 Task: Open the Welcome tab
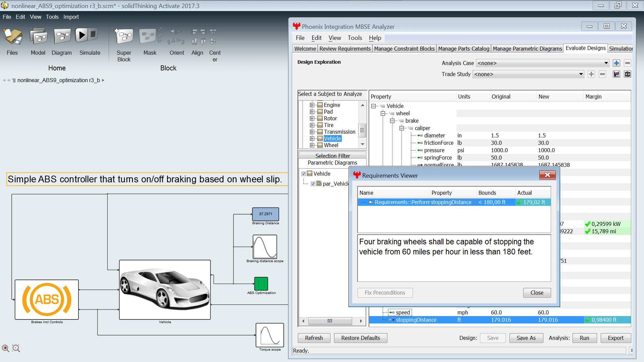(x=305, y=49)
